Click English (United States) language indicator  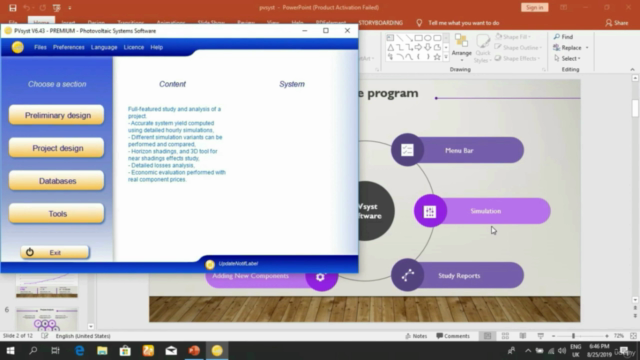click(x=83, y=336)
